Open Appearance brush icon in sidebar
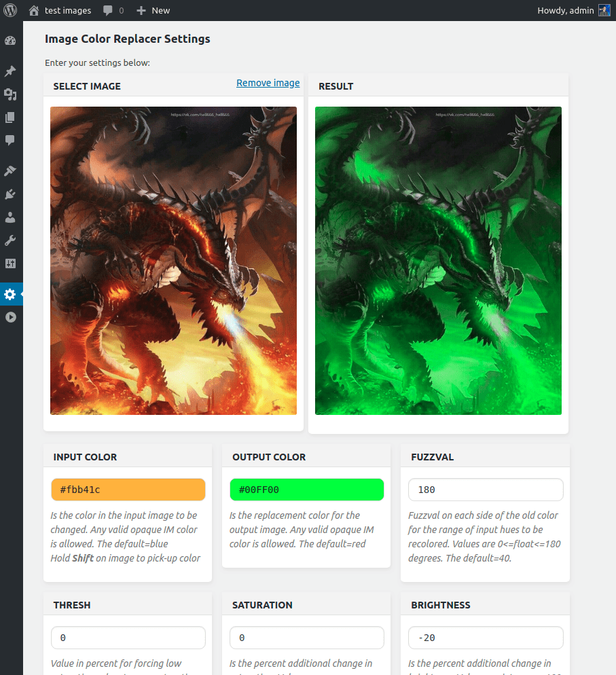 pos(10,171)
